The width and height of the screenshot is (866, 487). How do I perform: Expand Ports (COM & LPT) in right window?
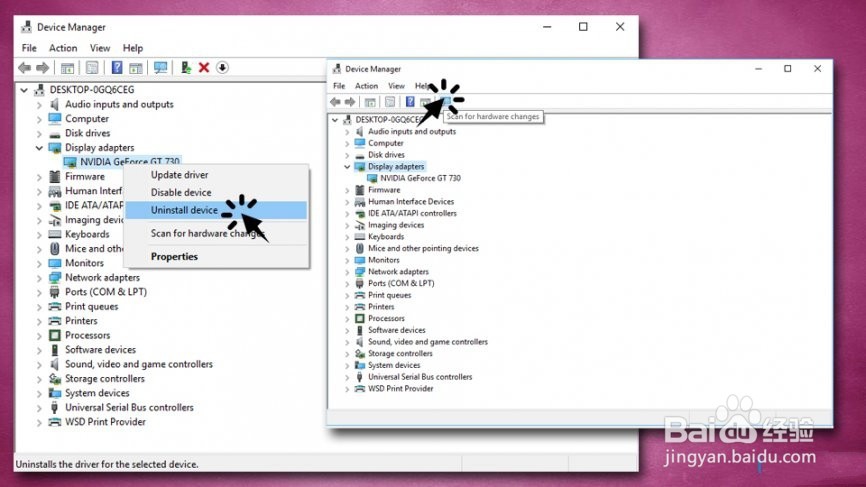347,284
